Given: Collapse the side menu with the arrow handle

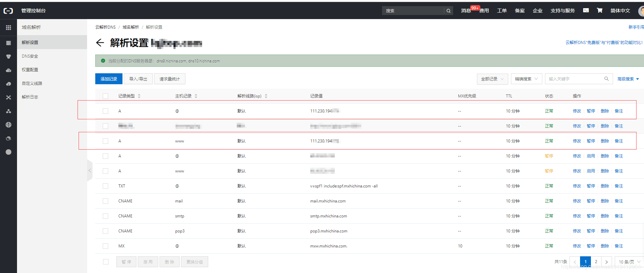Looking at the screenshot, I should pyautogui.click(x=90, y=170).
